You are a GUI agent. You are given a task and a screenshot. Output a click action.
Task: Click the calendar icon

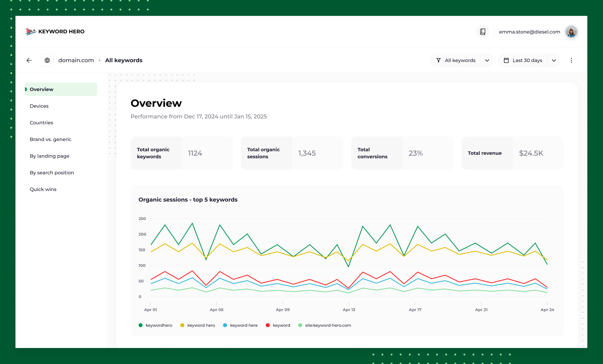coord(506,60)
